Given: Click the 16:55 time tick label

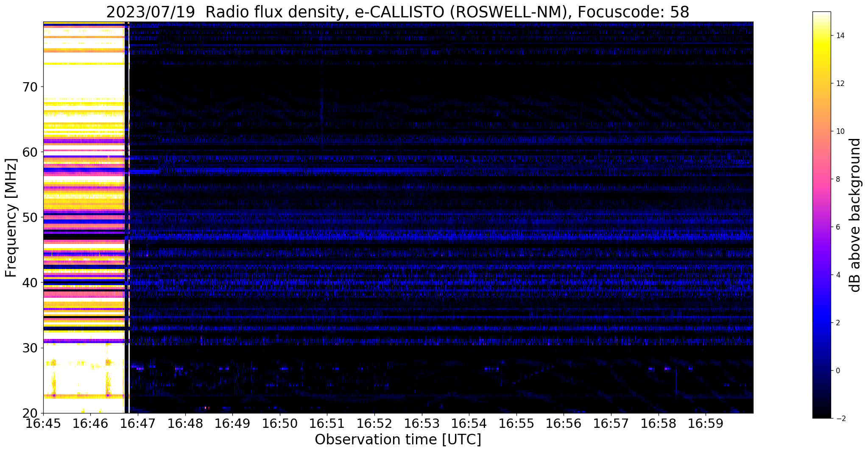Looking at the screenshot, I should coord(516,424).
